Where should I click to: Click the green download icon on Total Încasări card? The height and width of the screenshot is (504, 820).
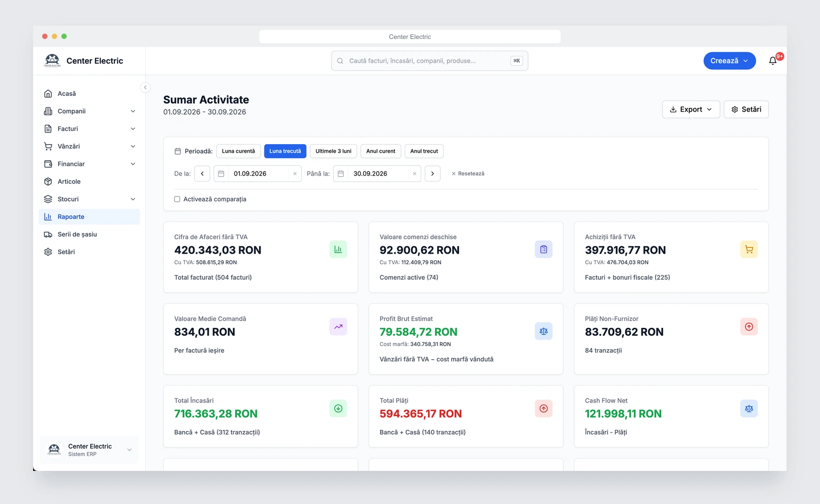click(x=338, y=408)
